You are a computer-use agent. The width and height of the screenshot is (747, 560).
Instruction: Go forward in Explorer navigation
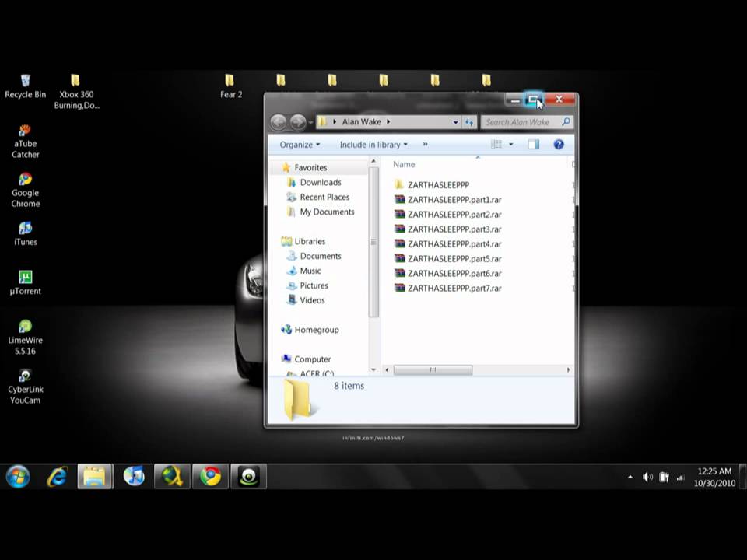[x=298, y=122]
